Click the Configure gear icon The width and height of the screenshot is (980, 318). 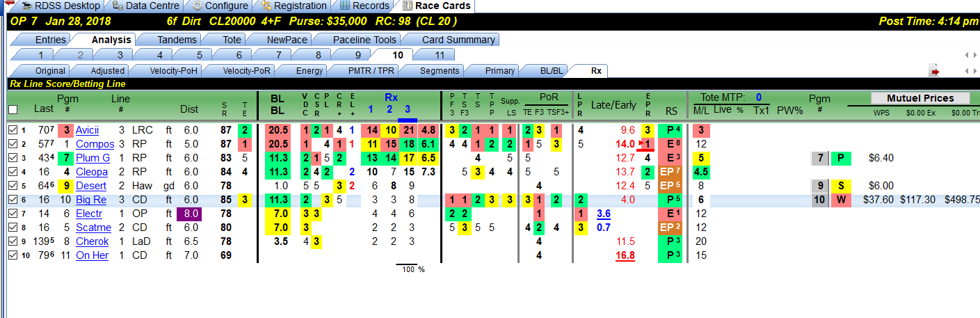[198, 6]
